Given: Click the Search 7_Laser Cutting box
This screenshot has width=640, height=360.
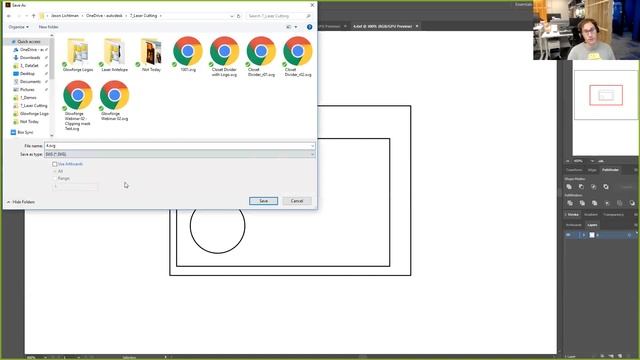Looking at the screenshot, I should click(280, 16).
